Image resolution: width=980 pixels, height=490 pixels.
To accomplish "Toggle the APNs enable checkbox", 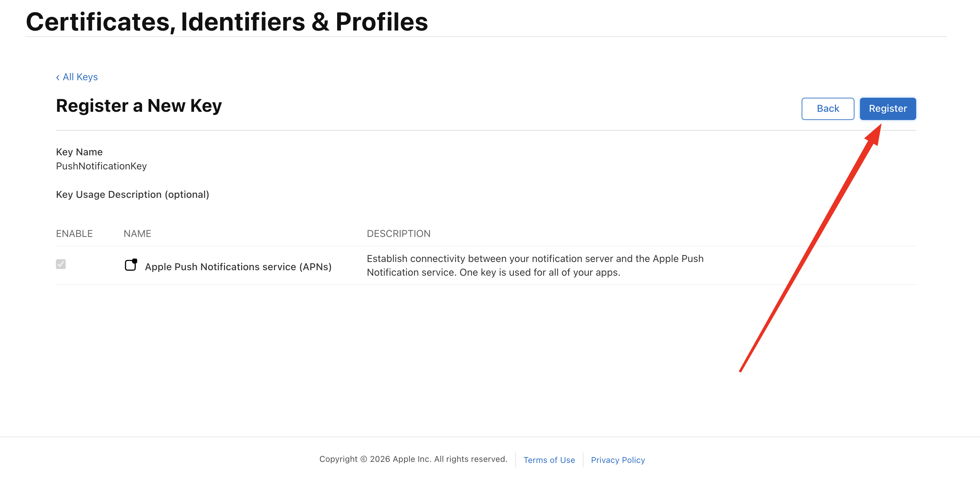I will point(61,264).
